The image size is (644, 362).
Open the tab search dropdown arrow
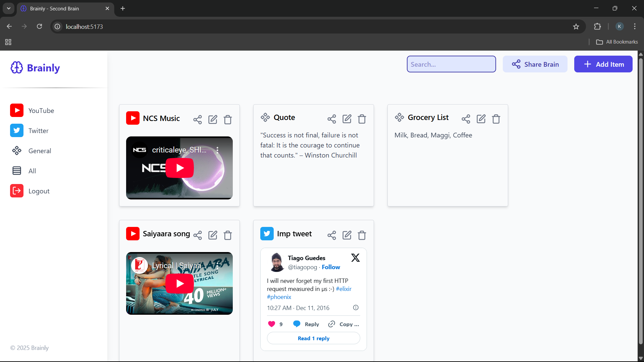(9, 8)
